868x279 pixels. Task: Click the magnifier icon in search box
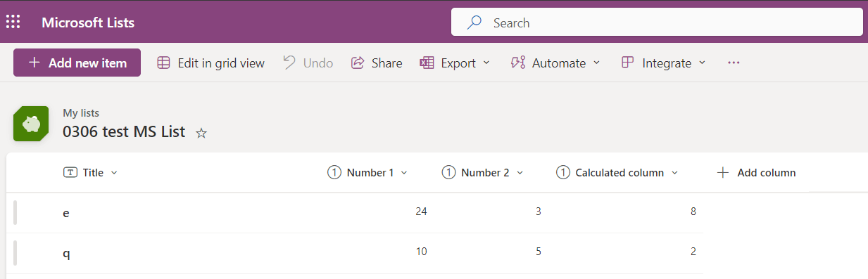point(474,22)
